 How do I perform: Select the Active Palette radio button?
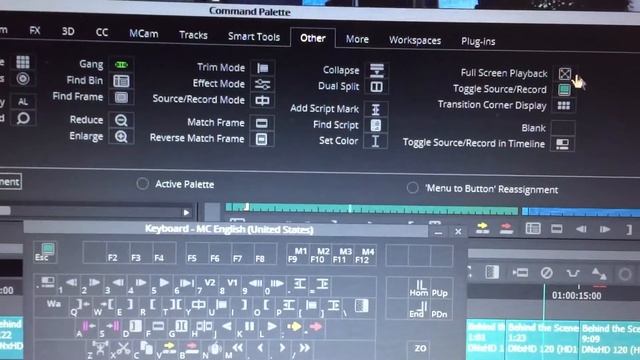click(x=142, y=184)
